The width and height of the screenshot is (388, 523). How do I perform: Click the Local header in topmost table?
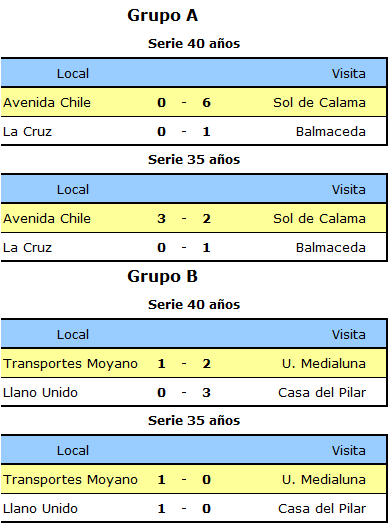point(73,73)
